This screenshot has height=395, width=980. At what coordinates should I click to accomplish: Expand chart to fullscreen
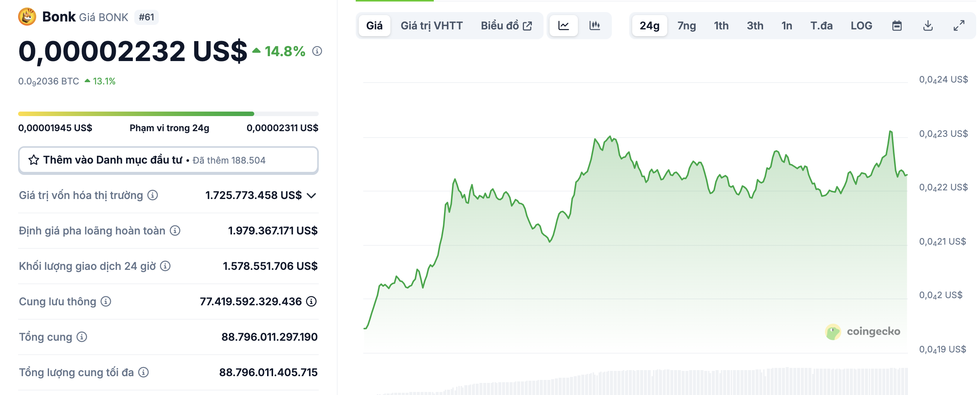[x=959, y=26]
